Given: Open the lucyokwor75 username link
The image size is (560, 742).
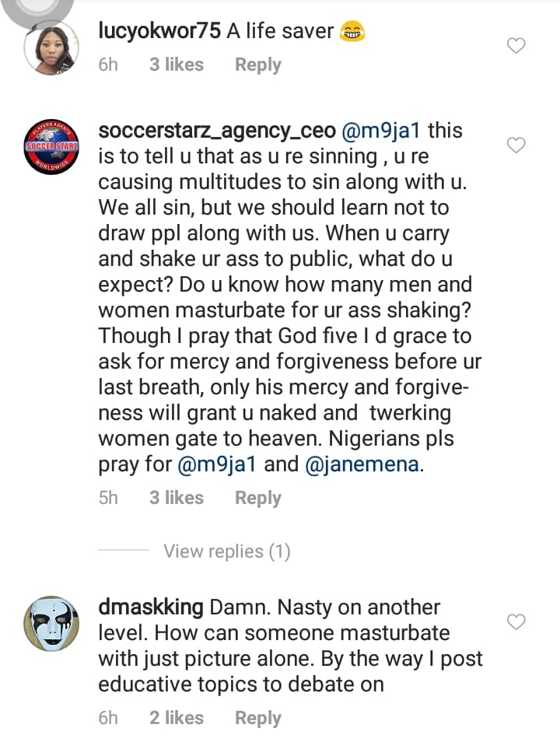Looking at the screenshot, I should 159,31.
